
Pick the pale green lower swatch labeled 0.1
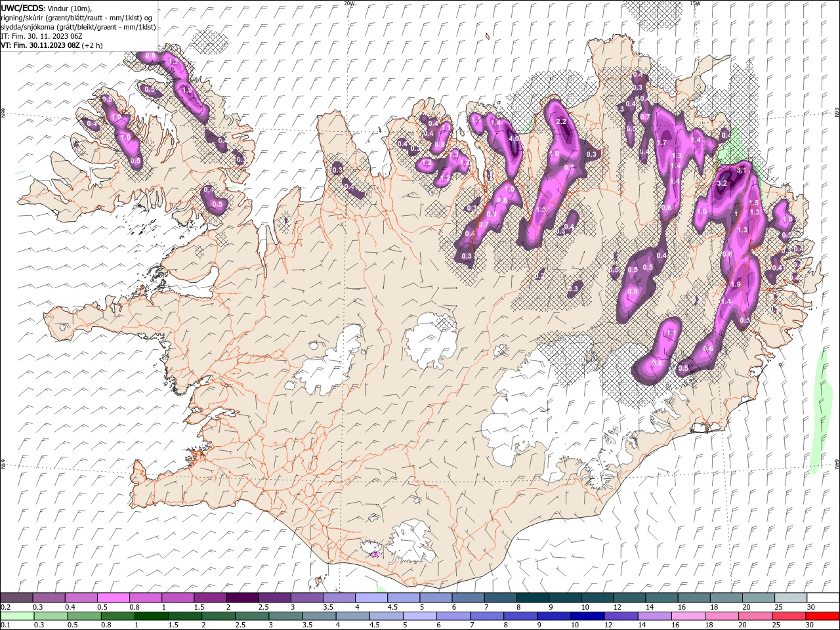(x=17, y=616)
